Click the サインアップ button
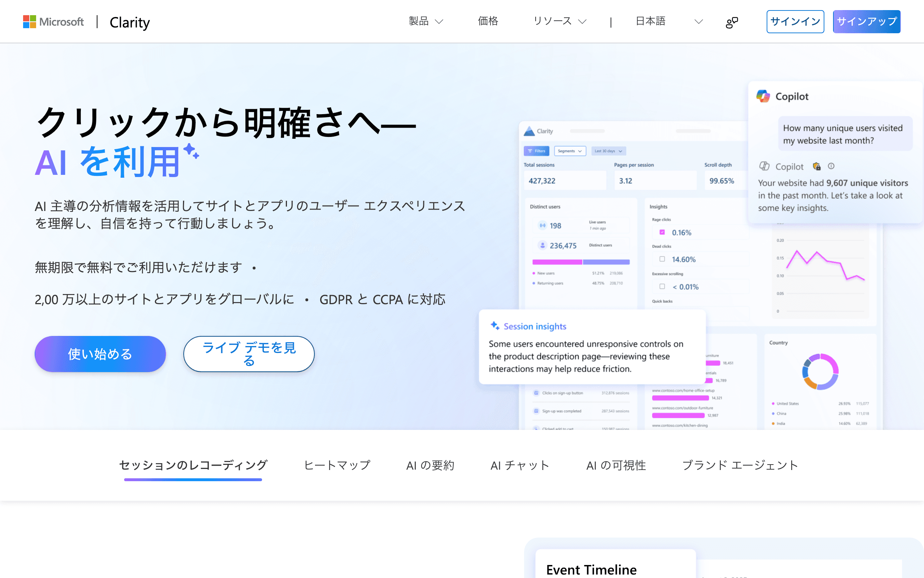 866,21
